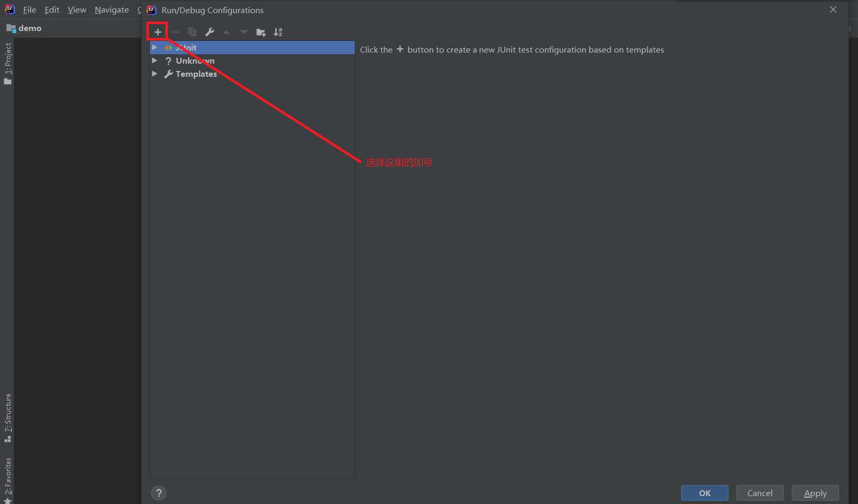858x504 pixels.
Task: Click the IntelliJ logo in the main window
Action: point(10,9)
